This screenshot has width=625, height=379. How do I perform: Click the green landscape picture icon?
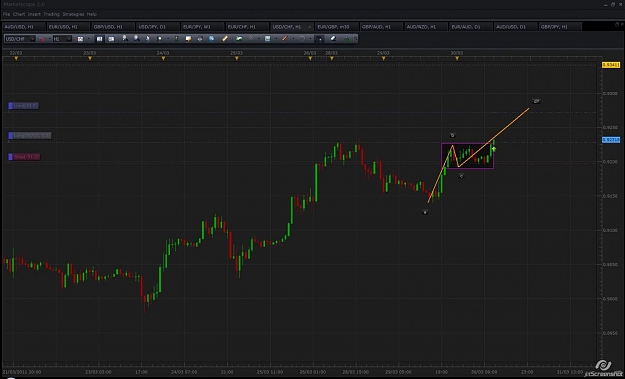pyautogui.click(x=239, y=39)
